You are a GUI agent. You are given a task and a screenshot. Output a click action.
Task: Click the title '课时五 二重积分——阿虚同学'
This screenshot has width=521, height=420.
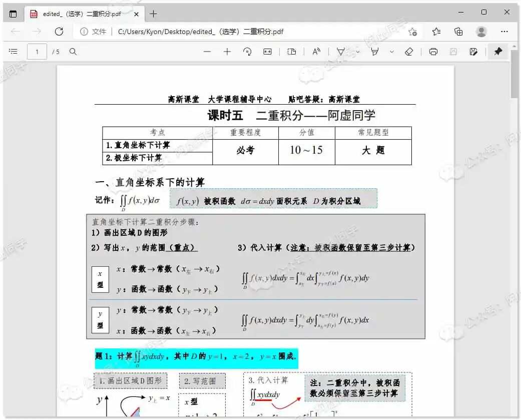coord(291,115)
